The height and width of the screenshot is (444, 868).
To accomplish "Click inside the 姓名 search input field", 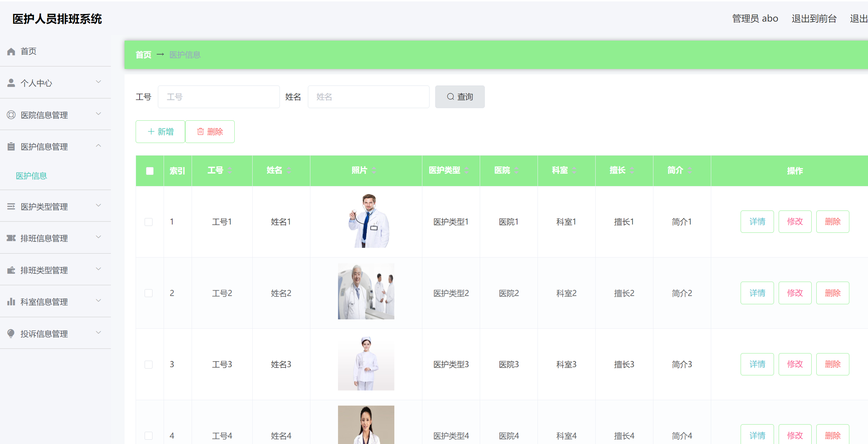I will pyautogui.click(x=368, y=97).
